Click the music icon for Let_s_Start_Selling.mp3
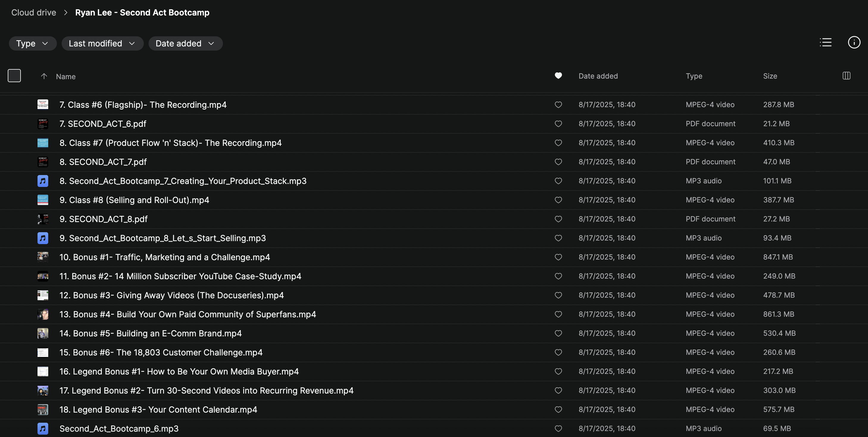The height and width of the screenshot is (437, 868). pyautogui.click(x=43, y=238)
